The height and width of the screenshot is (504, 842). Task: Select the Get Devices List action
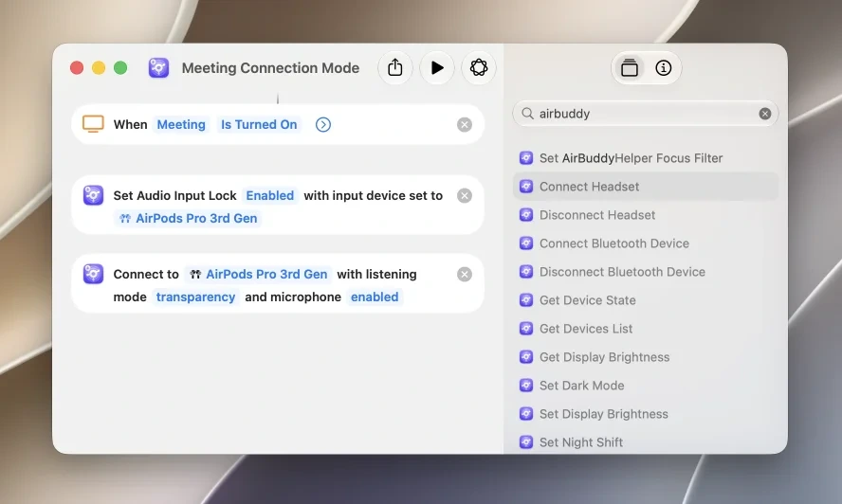[646, 329]
